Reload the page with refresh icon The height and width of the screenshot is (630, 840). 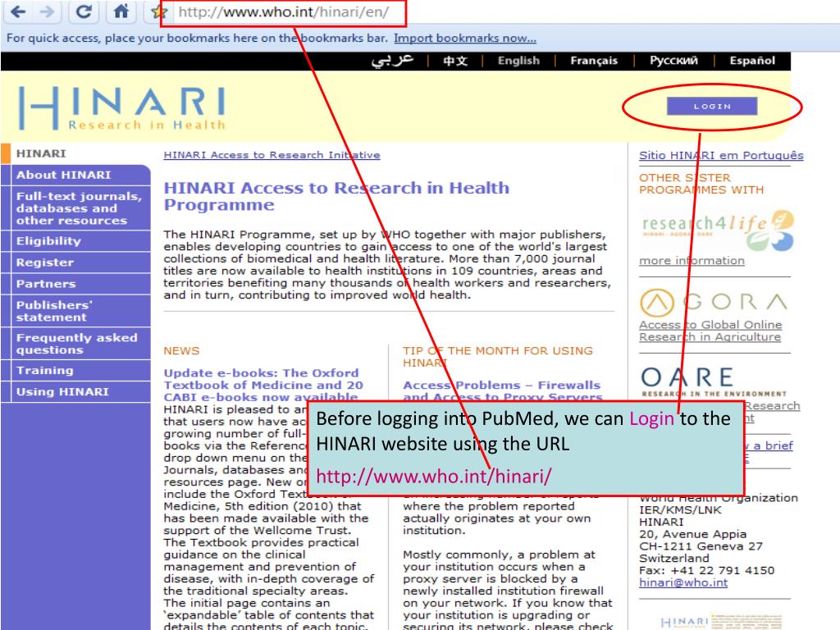point(84,11)
